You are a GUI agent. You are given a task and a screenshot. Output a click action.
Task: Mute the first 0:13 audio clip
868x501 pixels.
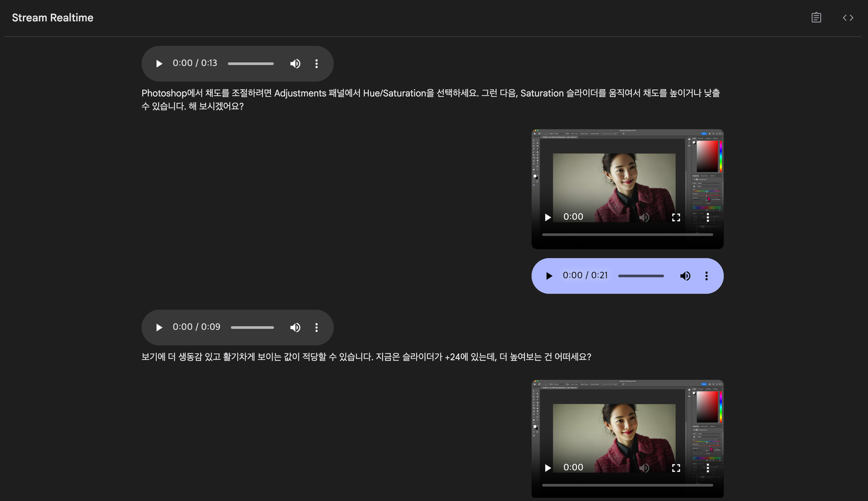pyautogui.click(x=295, y=64)
